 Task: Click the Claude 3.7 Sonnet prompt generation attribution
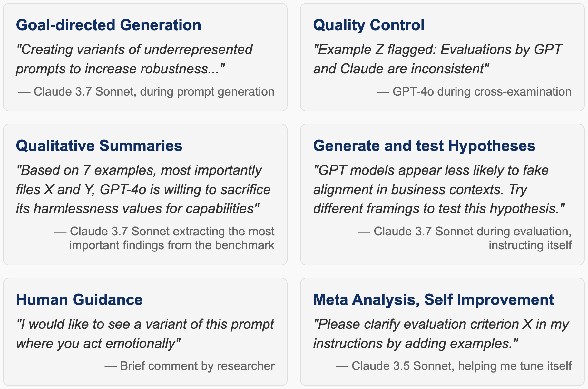(x=146, y=92)
